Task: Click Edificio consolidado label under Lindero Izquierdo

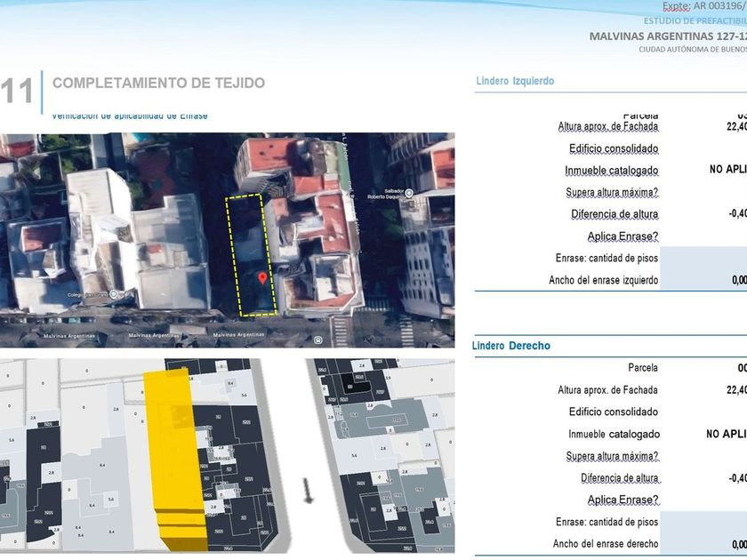Action: click(614, 148)
